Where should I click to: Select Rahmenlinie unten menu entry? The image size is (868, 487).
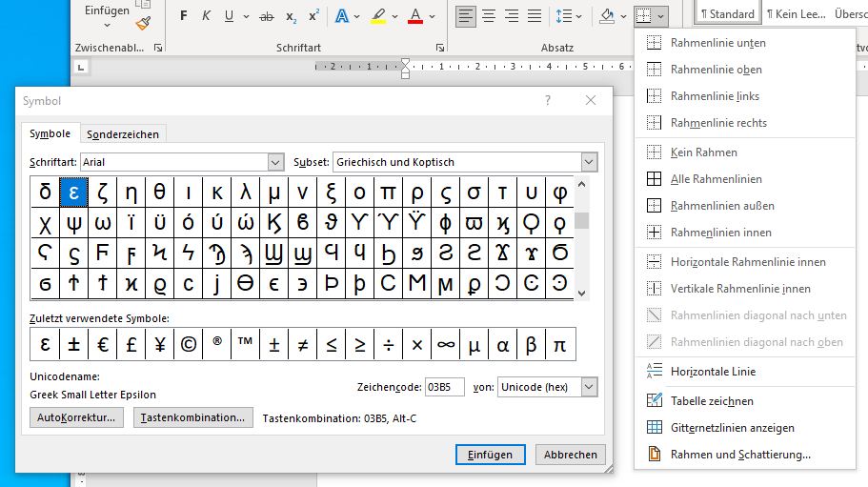[744, 43]
